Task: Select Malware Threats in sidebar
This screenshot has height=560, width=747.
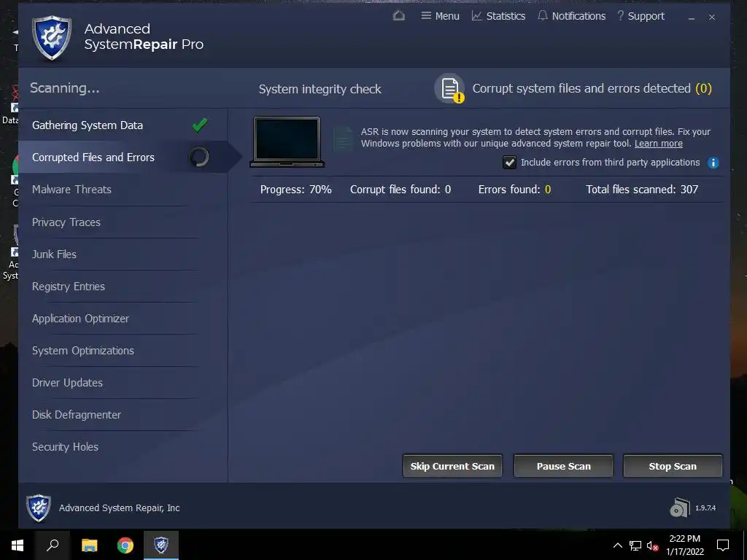Action: click(71, 190)
